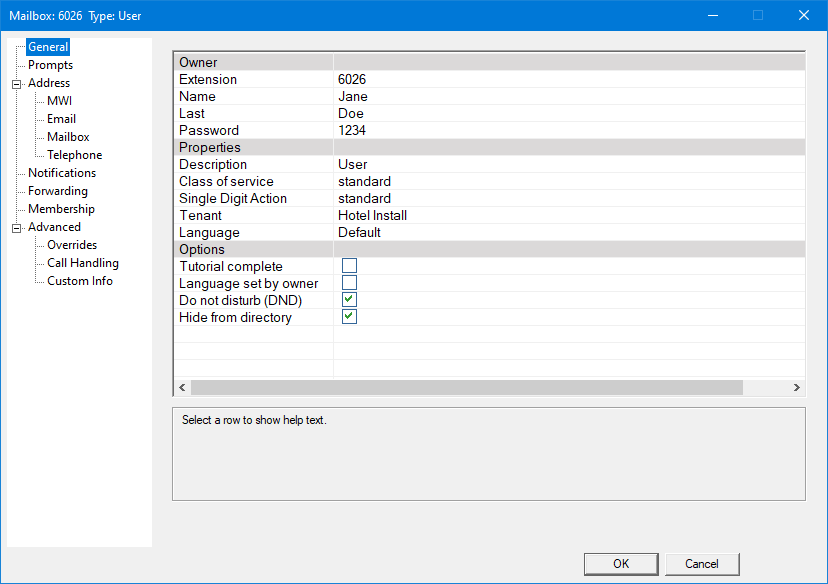
Task: Go to the Email address settings
Action: (x=61, y=119)
